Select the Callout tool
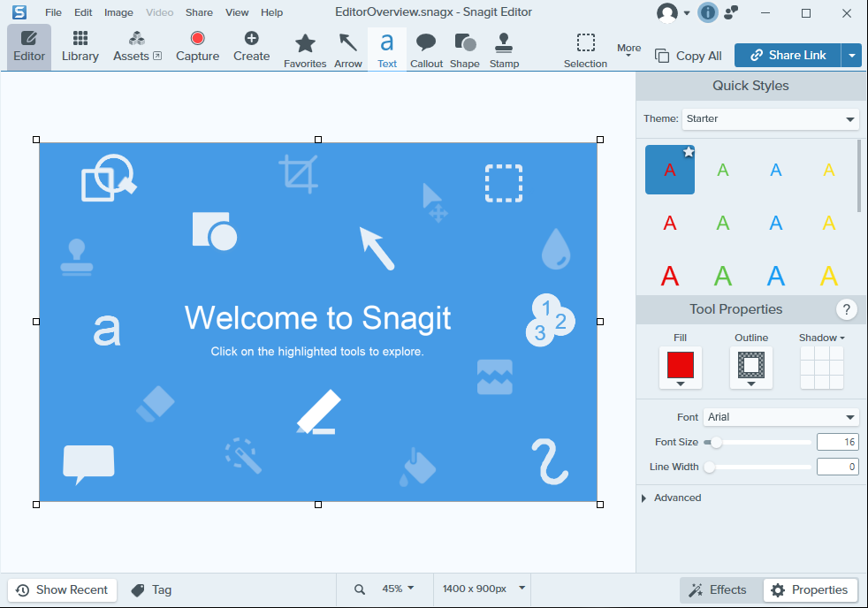This screenshot has height=608, width=868. click(x=426, y=49)
